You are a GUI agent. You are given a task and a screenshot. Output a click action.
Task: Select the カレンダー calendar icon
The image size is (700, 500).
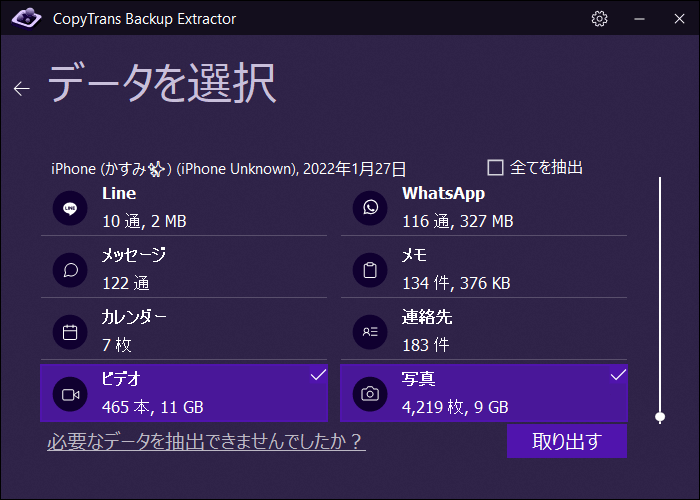coord(70,332)
